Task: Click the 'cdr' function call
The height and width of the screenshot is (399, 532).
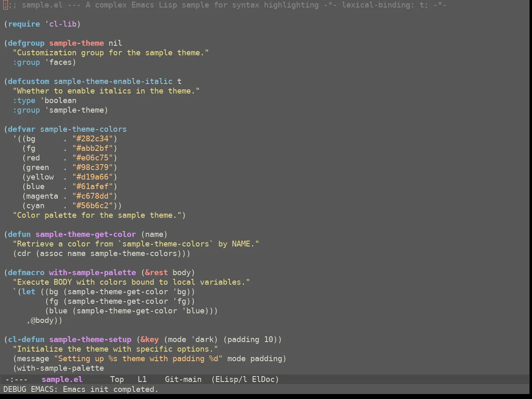Action: [x=24, y=253]
